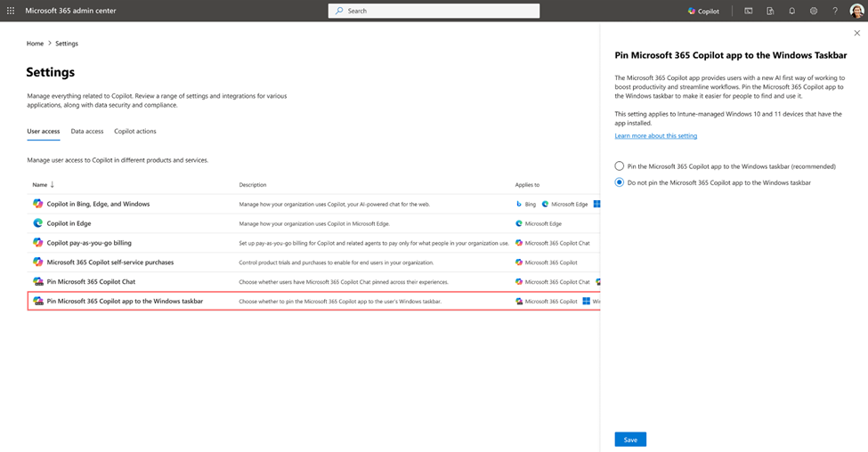Screen dimensions: 868x452
Task: Open Microsoft 365 Copilot self-service purchases
Action: pos(110,262)
